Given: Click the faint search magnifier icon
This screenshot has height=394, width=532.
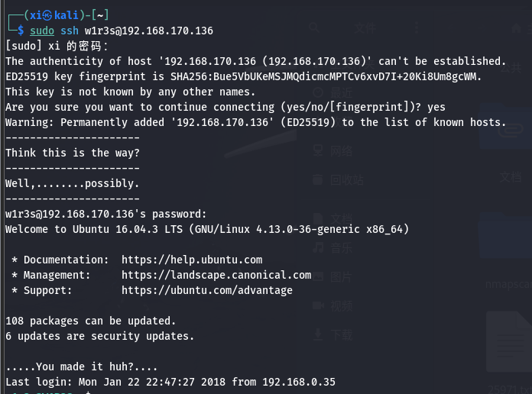Looking at the screenshot, I should tap(314, 27).
